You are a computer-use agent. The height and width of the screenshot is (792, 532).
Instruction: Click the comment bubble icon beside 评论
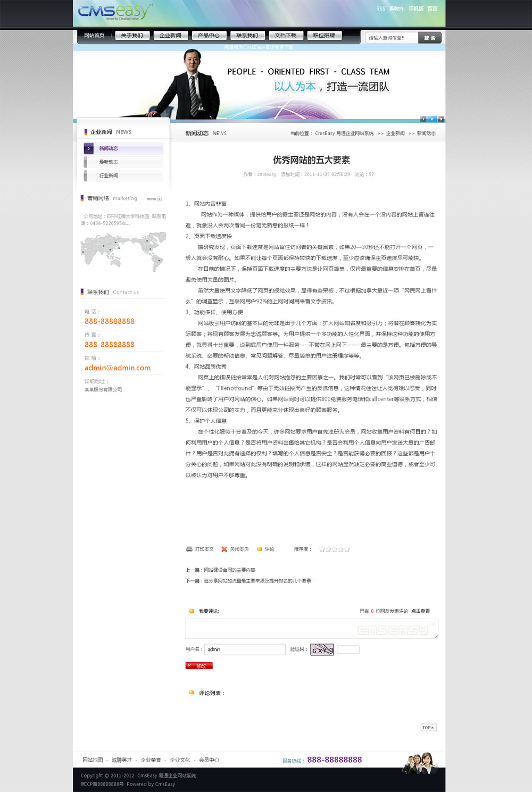tap(260, 549)
